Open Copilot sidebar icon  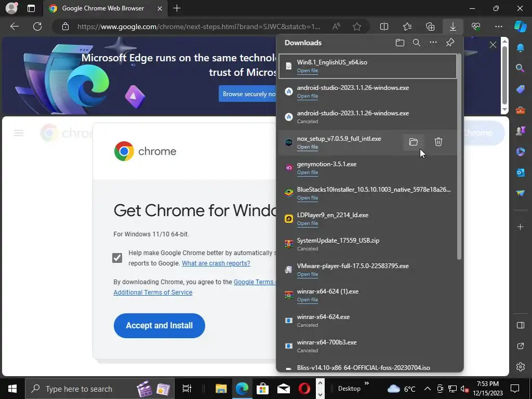(521, 26)
